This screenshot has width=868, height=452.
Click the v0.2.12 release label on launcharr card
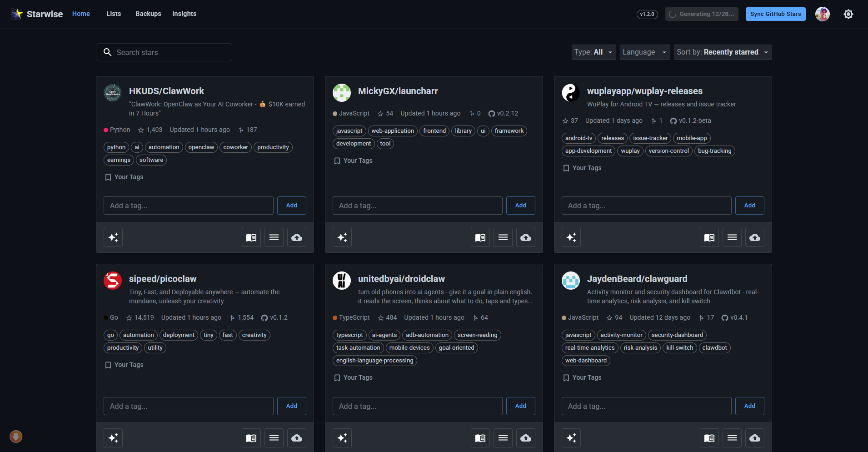point(504,113)
